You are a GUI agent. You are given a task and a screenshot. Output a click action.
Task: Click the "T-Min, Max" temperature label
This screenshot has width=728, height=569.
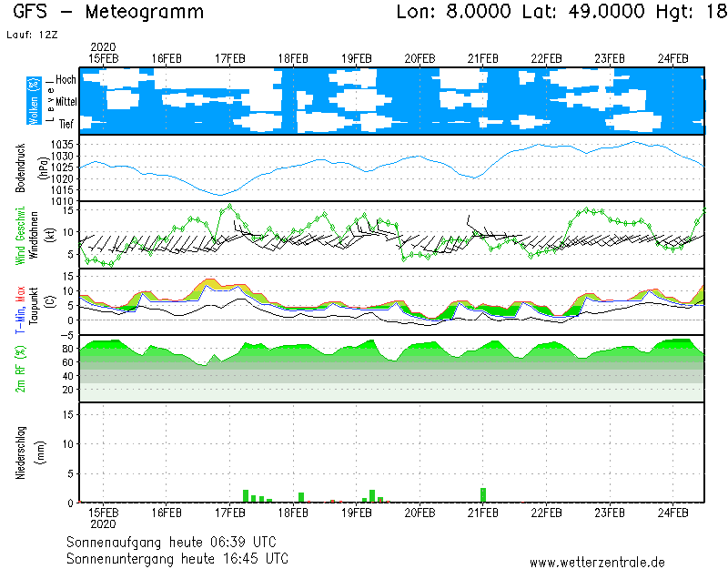20,310
